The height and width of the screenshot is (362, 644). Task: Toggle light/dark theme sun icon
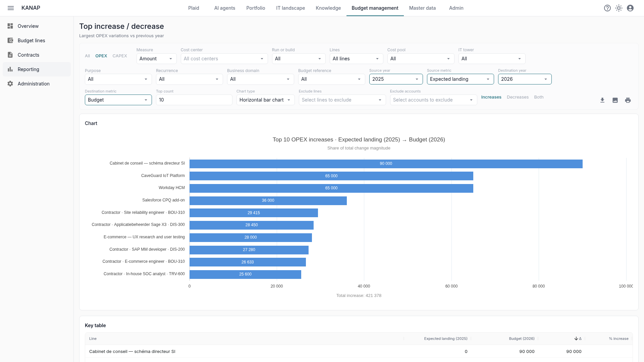click(619, 8)
